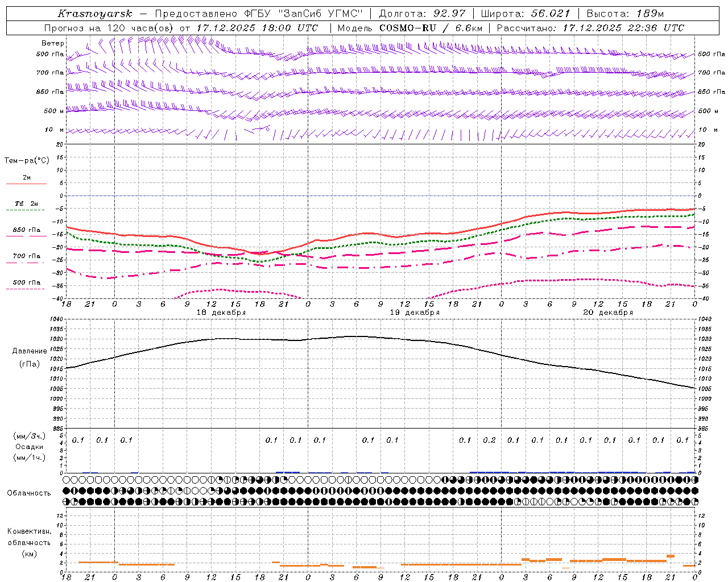Click the left '-20' temperature axis value
728x582 pixels.
coord(59,247)
